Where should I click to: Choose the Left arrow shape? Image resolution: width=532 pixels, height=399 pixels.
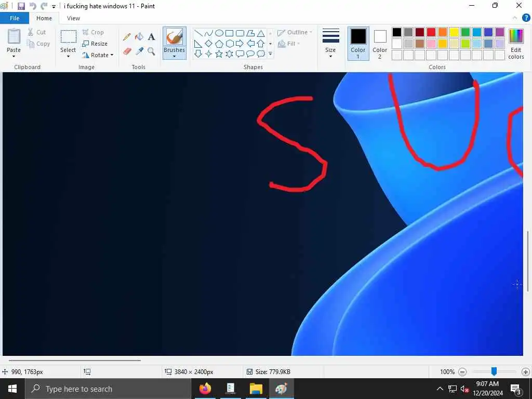(250, 44)
